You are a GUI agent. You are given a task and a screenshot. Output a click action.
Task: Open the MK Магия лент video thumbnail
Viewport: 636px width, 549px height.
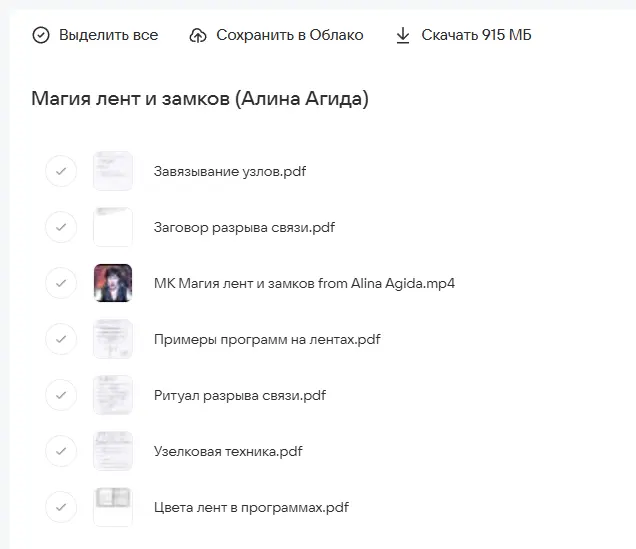click(113, 283)
